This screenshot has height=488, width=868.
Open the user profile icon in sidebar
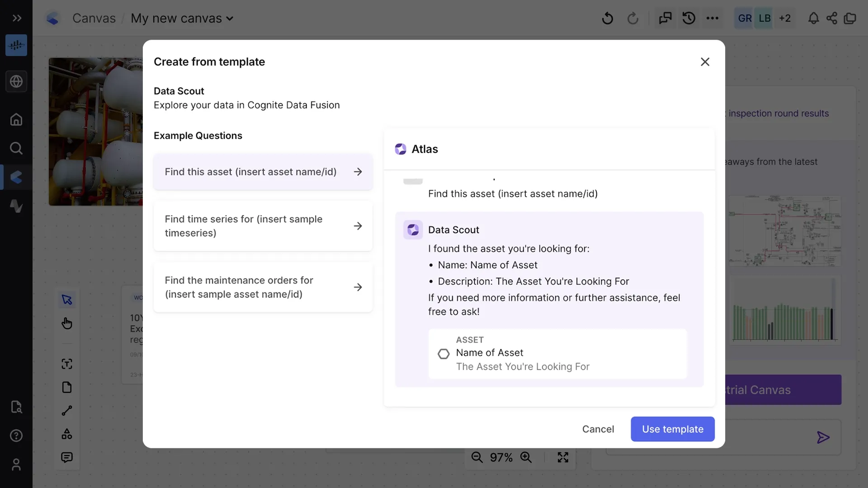tap(16, 465)
